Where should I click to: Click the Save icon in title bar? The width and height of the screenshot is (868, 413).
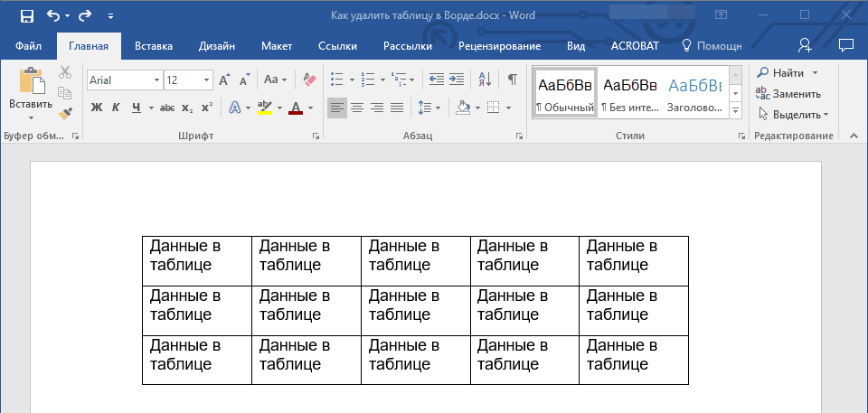click(x=26, y=15)
